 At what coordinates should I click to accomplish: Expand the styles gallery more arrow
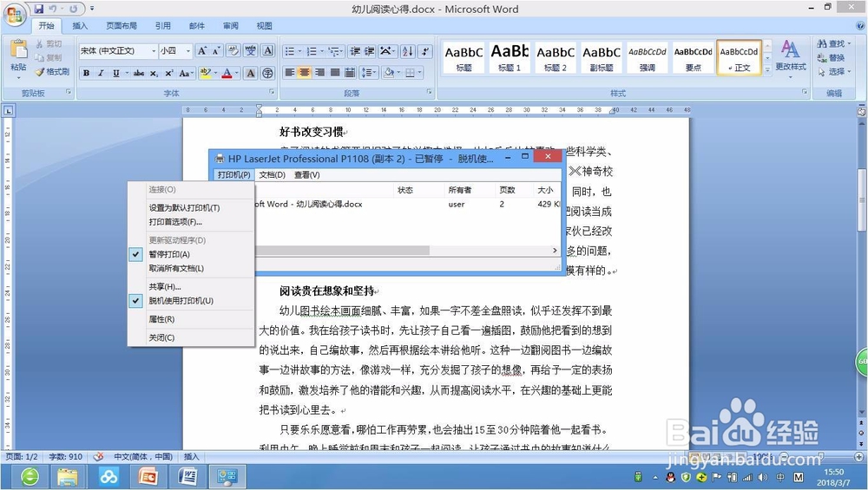point(768,69)
